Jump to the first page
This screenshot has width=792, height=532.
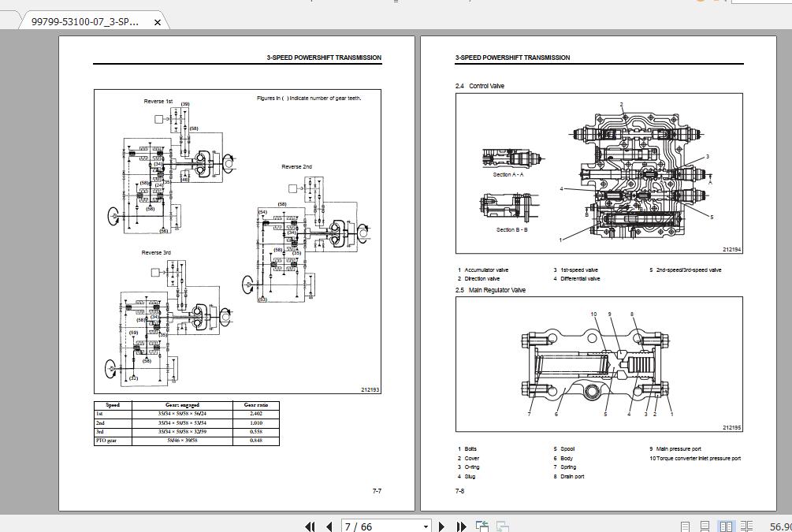click(310, 525)
